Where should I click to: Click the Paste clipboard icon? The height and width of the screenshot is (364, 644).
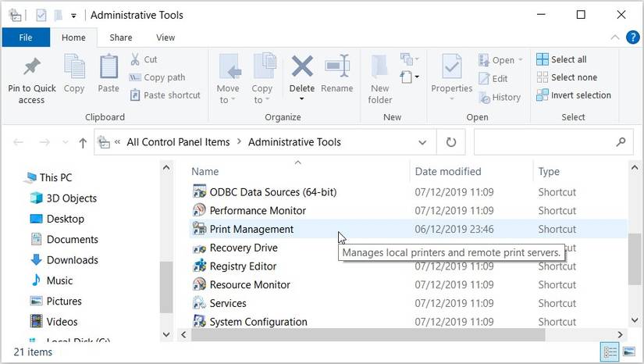tap(109, 66)
